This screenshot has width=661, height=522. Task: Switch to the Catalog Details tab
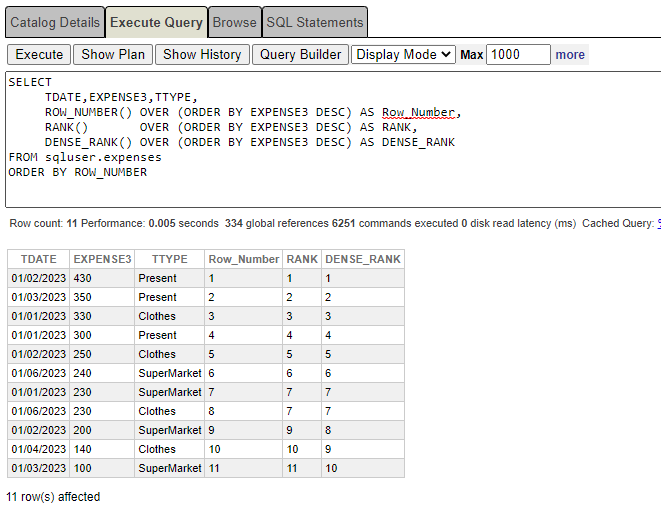point(54,22)
